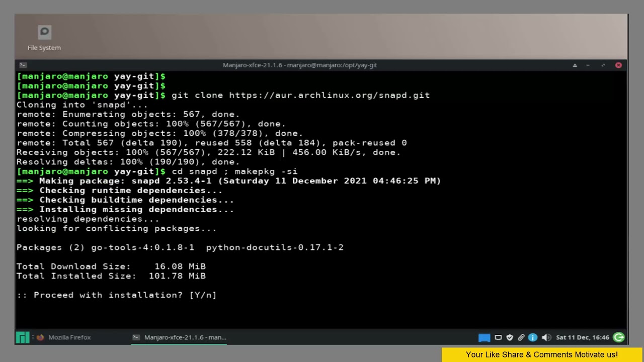Click '==> Installing missing dependencies...' line
Image resolution: width=644 pixels, height=362 pixels.
[125, 209]
